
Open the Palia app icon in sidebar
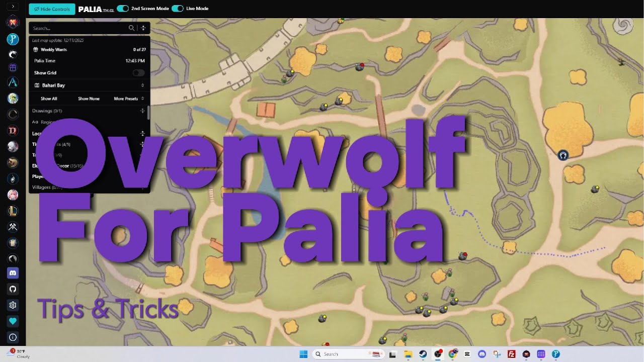coord(13,39)
